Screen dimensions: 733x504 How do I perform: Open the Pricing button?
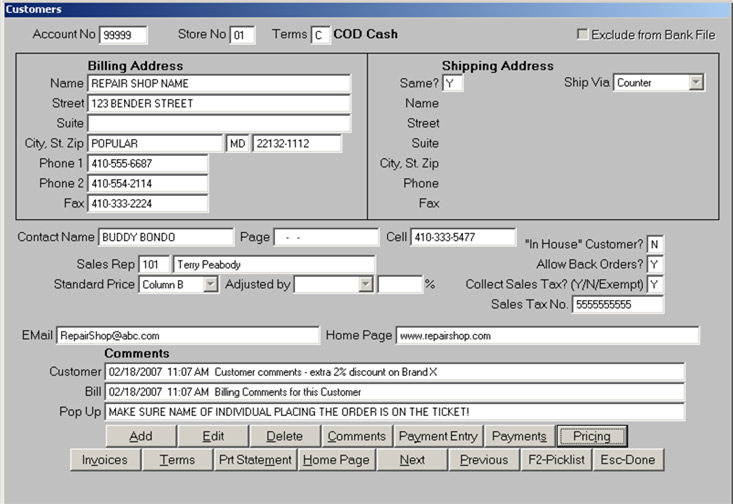click(x=592, y=436)
